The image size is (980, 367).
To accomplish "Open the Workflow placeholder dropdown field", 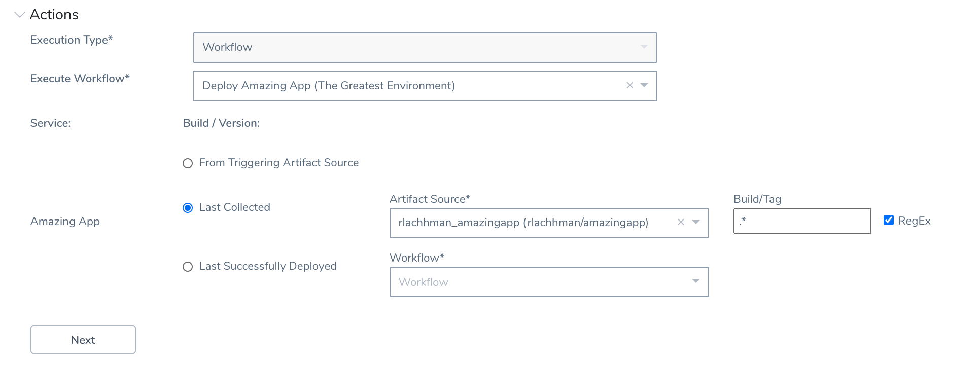I will [x=538, y=282].
